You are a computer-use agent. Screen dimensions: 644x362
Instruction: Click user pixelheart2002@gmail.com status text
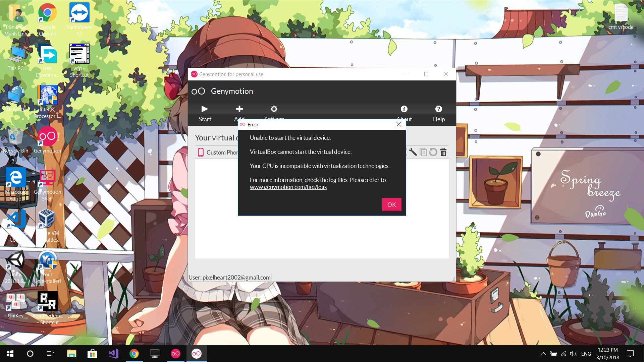tap(229, 278)
